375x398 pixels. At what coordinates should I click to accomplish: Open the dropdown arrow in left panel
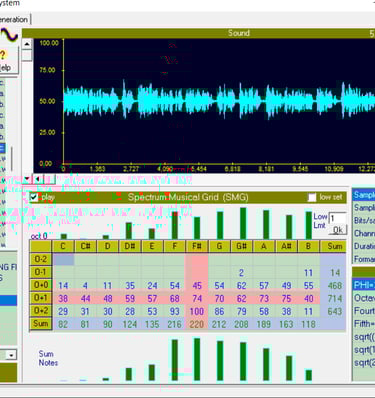pos(11,355)
